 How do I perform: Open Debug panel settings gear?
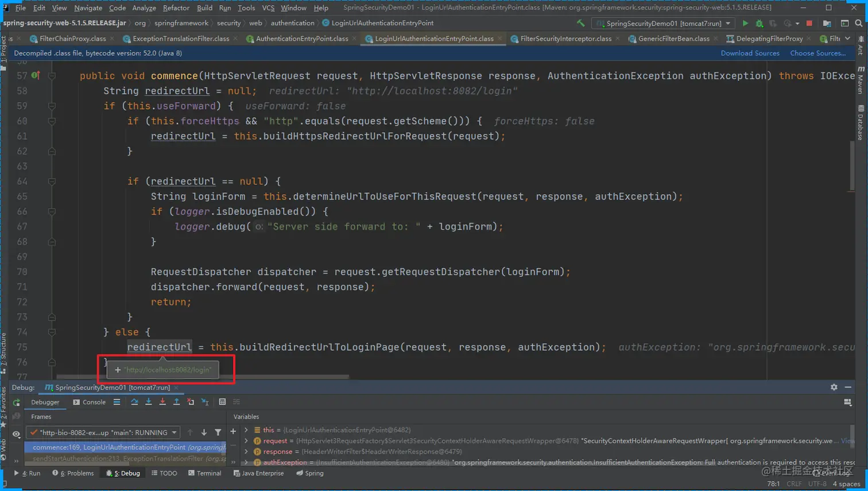[x=834, y=388]
